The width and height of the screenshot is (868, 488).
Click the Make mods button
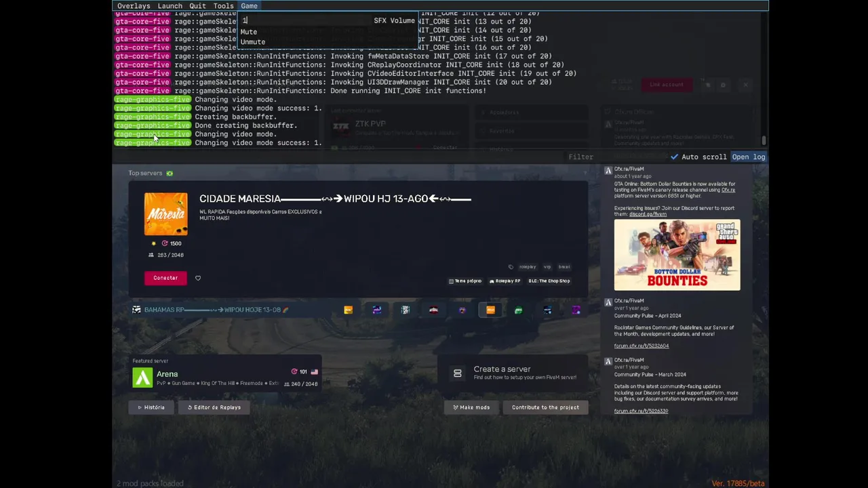pos(471,407)
